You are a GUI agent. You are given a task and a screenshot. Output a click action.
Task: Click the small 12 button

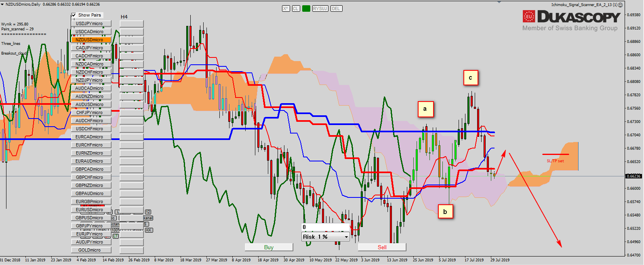pyautogui.click(x=148, y=212)
